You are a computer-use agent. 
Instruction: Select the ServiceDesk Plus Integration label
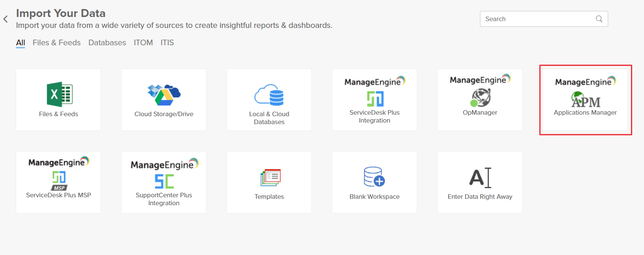374,117
